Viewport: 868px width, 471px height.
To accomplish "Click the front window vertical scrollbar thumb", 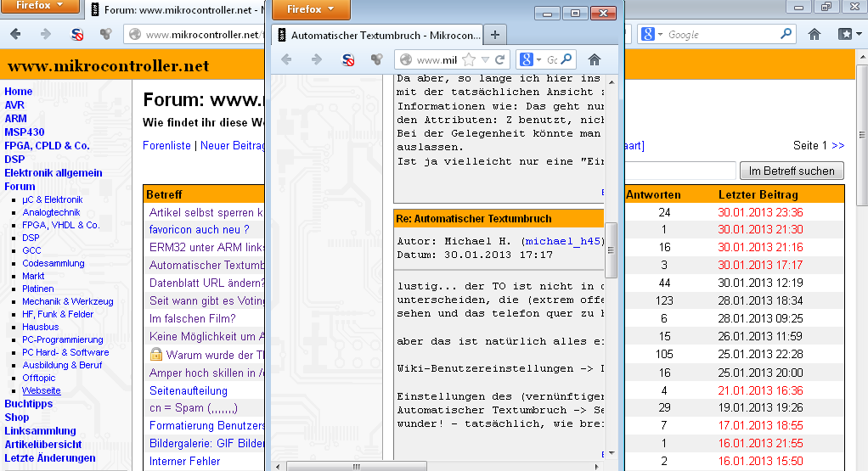I will point(612,250).
